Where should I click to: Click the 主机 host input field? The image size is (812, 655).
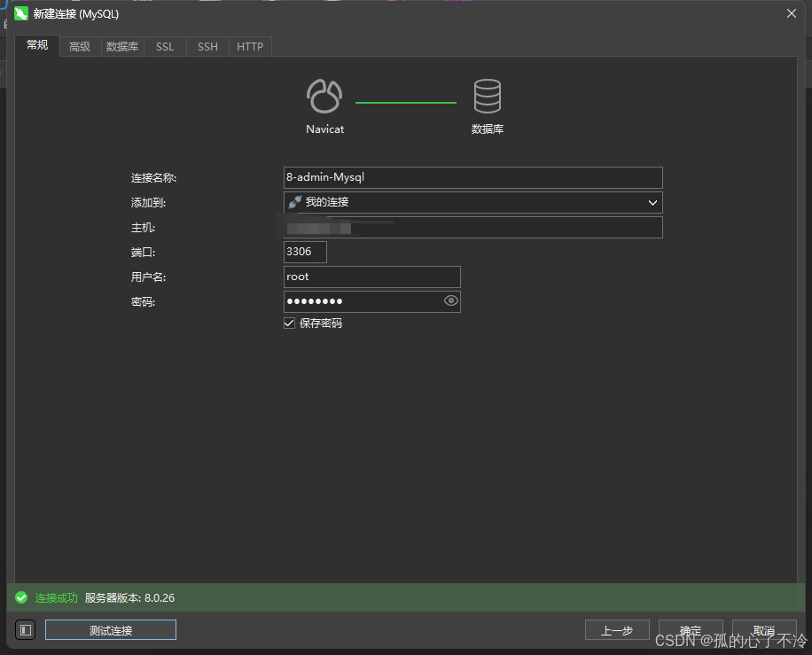click(472, 227)
